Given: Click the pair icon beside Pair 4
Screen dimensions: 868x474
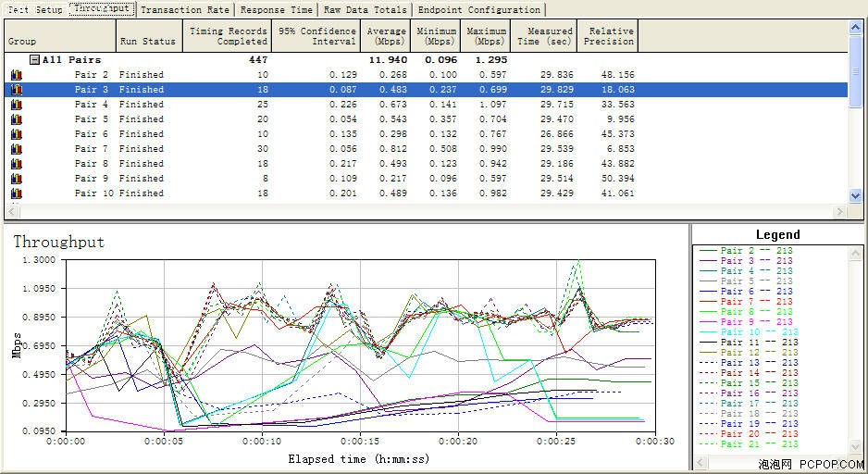Looking at the screenshot, I should 17,105.
